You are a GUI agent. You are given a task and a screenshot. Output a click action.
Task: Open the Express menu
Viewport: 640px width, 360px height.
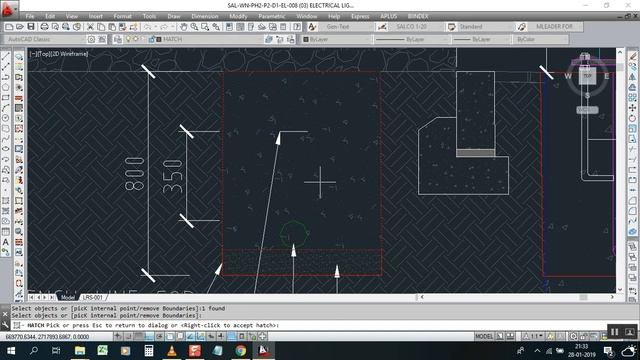point(360,16)
